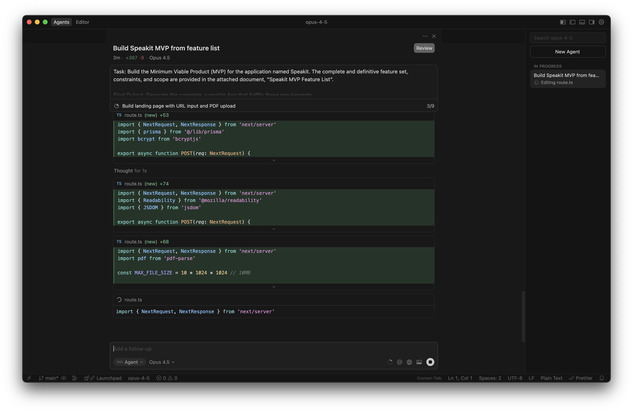Open the Agent mode dropdown

(129, 362)
